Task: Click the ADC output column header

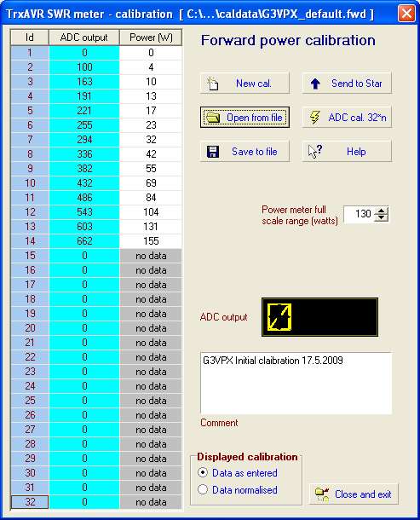Action: tap(84, 38)
